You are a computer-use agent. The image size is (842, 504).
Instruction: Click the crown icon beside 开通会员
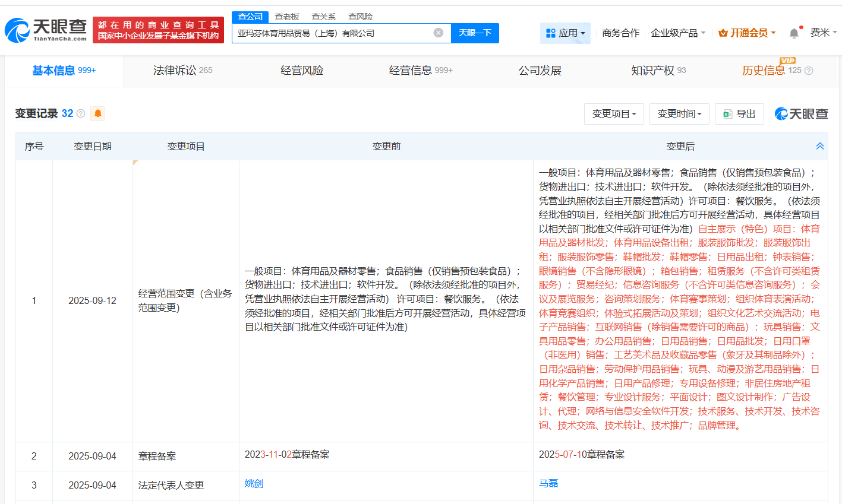[x=723, y=33]
